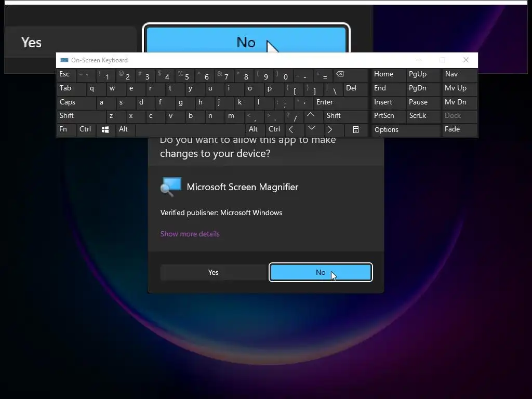The image size is (532, 399).
Task: Tap the PrtScn key
Action: click(389, 116)
